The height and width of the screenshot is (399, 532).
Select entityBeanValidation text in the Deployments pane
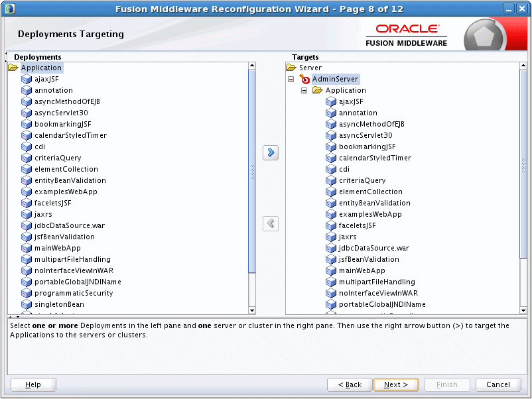[70, 180]
